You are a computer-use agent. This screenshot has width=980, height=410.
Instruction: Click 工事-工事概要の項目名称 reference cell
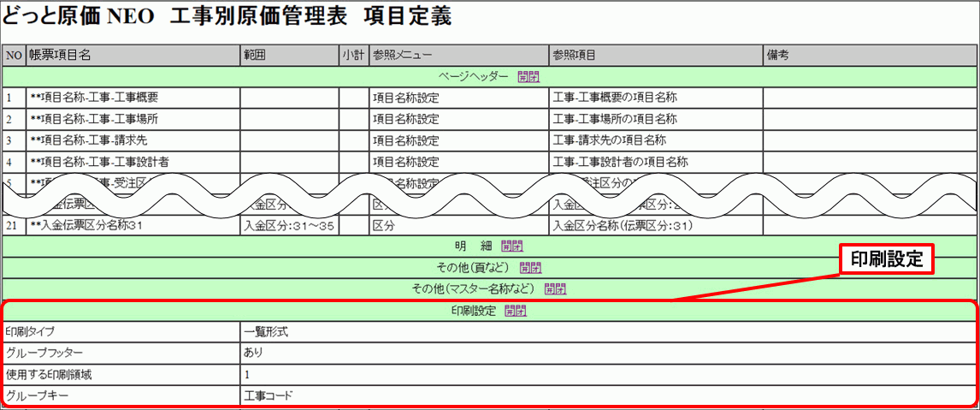[656, 98]
